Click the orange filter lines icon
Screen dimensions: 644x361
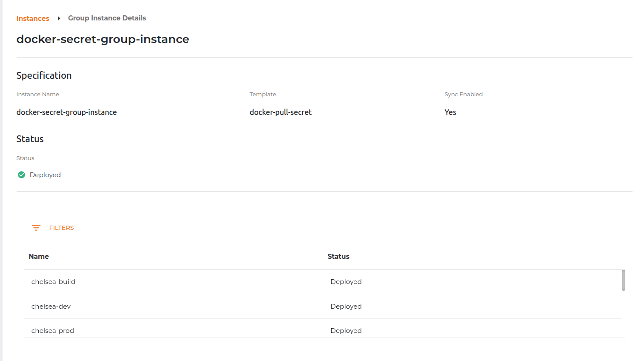[x=36, y=228]
